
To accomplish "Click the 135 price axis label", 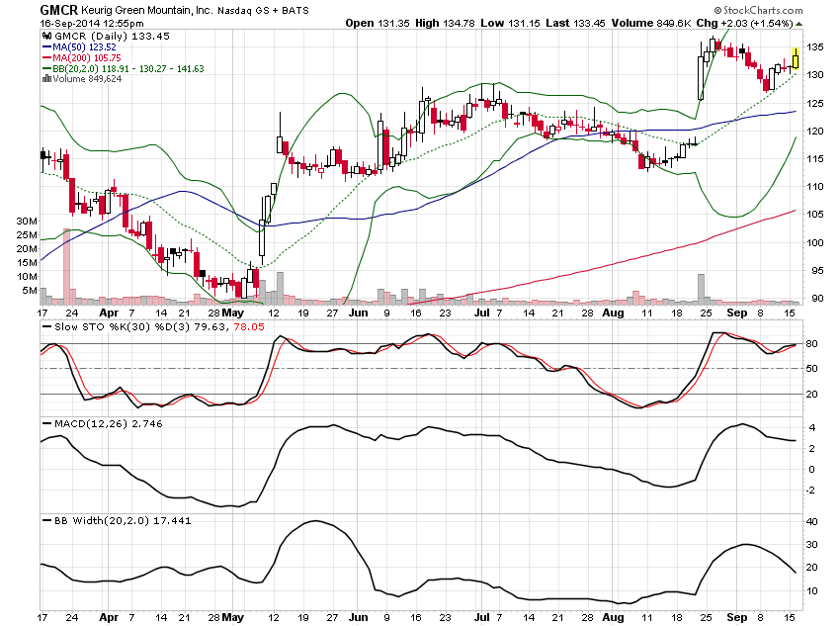I will [x=815, y=47].
